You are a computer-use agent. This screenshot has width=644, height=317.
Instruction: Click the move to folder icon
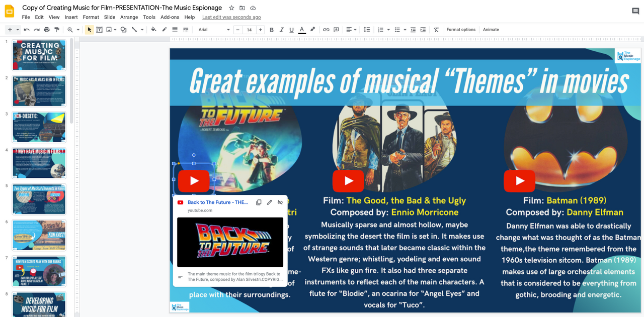tap(242, 8)
